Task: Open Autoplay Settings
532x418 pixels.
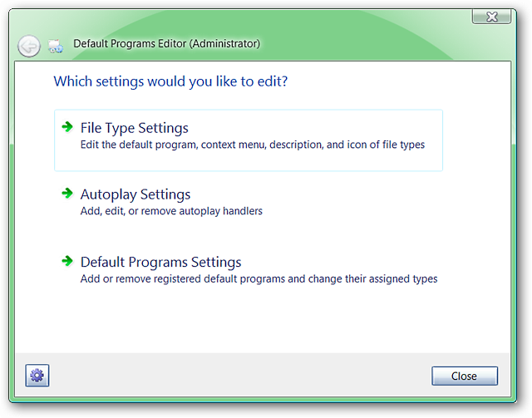Action: (135, 194)
